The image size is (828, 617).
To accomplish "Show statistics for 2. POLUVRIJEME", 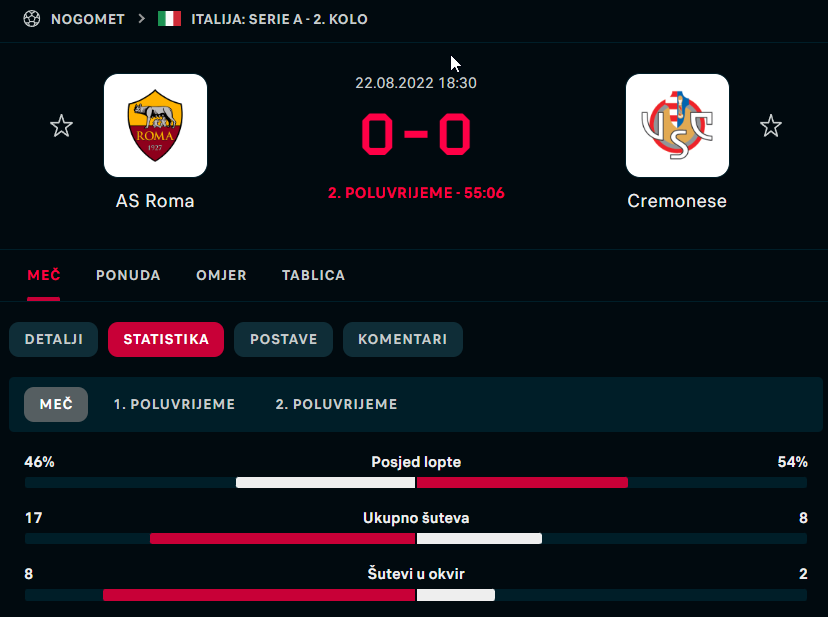I will (x=336, y=404).
